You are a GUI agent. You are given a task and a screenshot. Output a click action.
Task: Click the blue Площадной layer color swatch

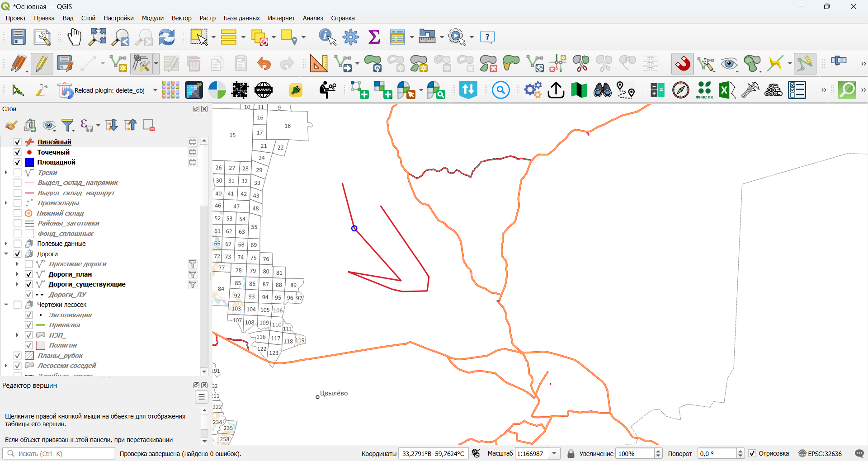click(29, 162)
